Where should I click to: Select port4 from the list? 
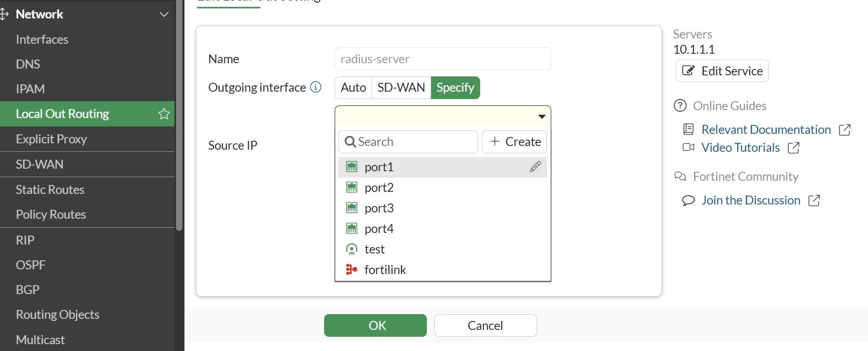[x=443, y=229]
